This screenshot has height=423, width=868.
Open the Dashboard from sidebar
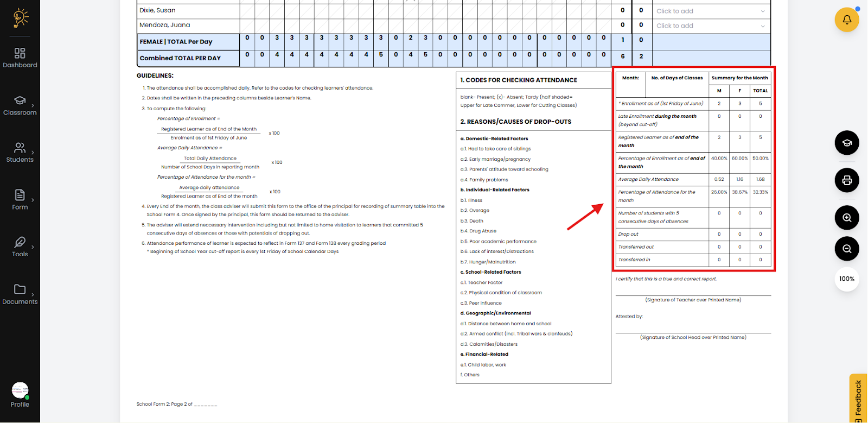click(x=20, y=58)
